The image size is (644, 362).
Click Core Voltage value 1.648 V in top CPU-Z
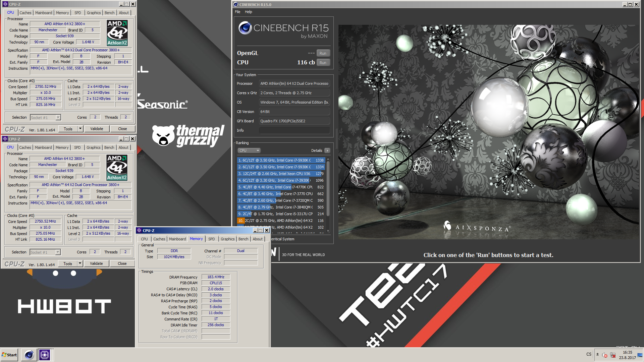[x=88, y=42]
